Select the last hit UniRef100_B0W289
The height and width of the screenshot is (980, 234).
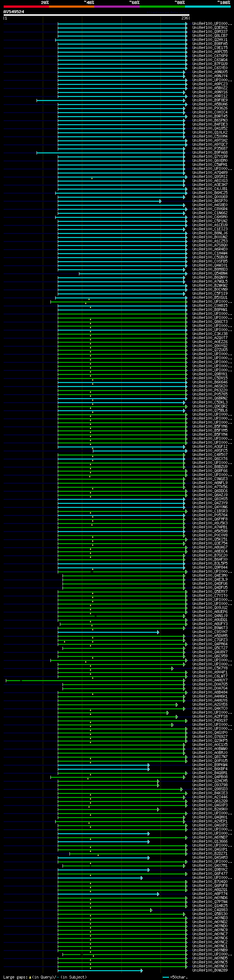(210, 971)
